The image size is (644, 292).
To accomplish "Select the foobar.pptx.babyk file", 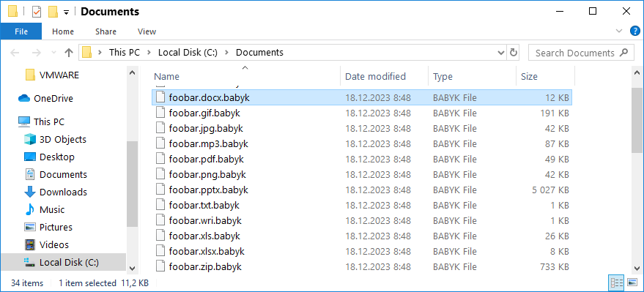I will coord(361,190).
